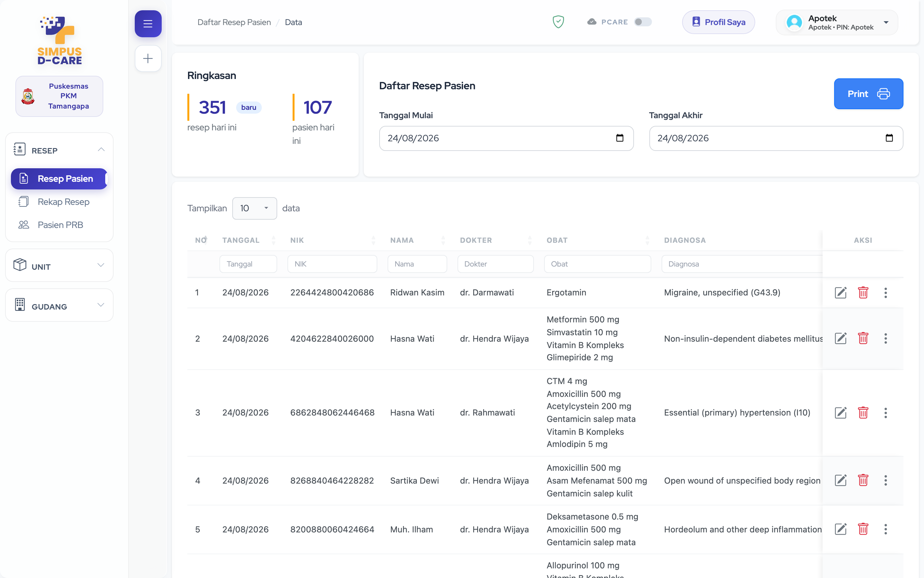Open Profil Saya button
This screenshot has height=578, width=924.
pos(718,22)
